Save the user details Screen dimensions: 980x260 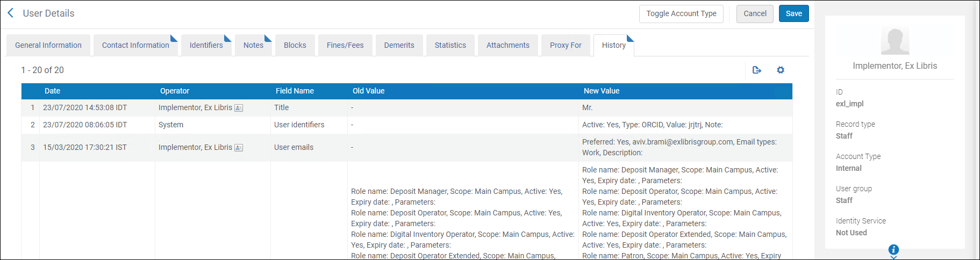coord(793,13)
